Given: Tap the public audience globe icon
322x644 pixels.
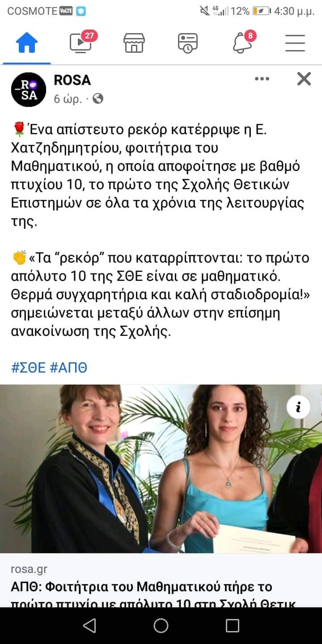Looking at the screenshot, I should click(x=97, y=99).
